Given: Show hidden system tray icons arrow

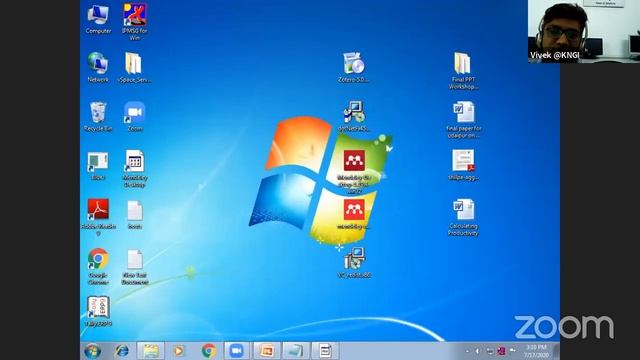Looking at the screenshot, I should [467, 351].
